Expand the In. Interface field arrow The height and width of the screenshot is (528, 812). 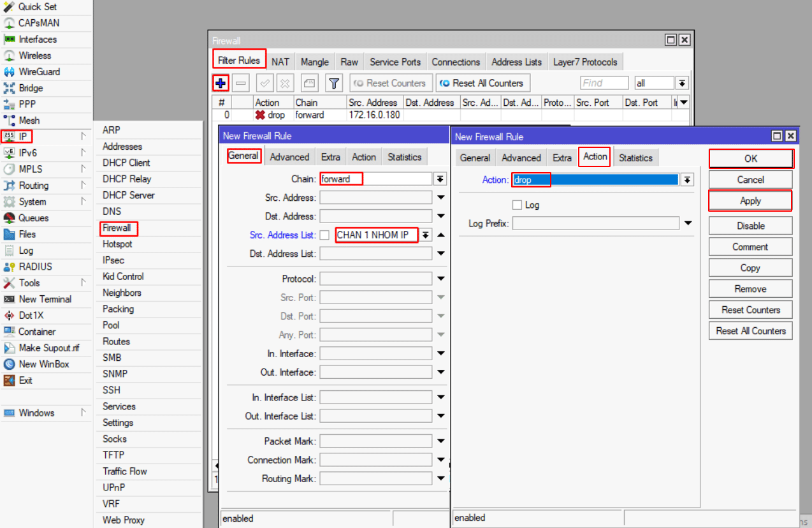pyautogui.click(x=440, y=354)
